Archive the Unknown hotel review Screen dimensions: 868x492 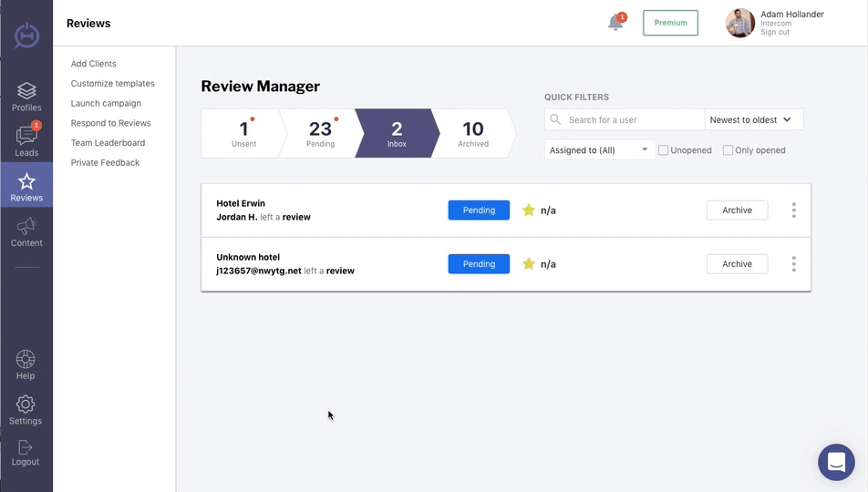737,263
